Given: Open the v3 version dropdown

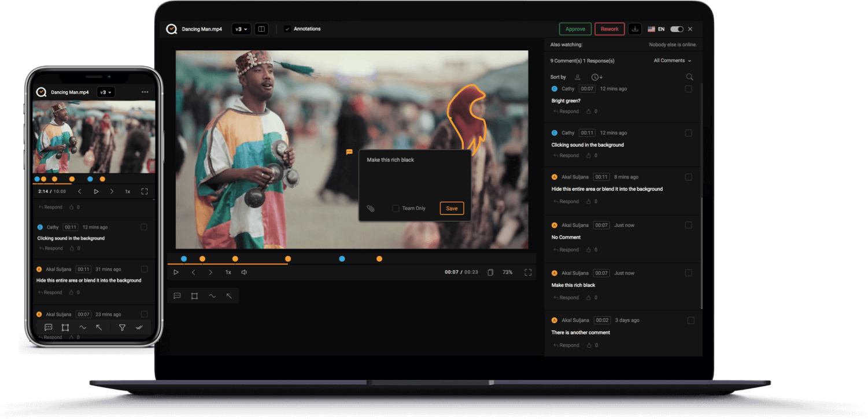Looking at the screenshot, I should 241,28.
